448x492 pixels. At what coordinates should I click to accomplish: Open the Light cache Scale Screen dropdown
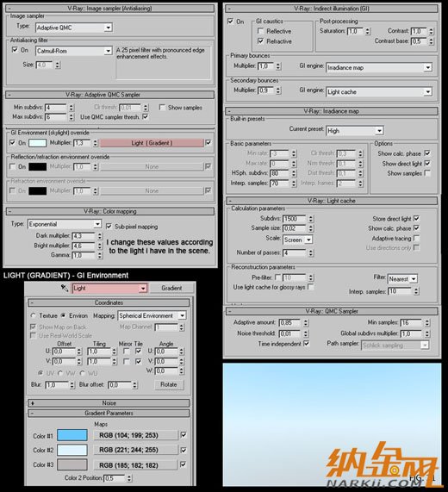coord(297,240)
